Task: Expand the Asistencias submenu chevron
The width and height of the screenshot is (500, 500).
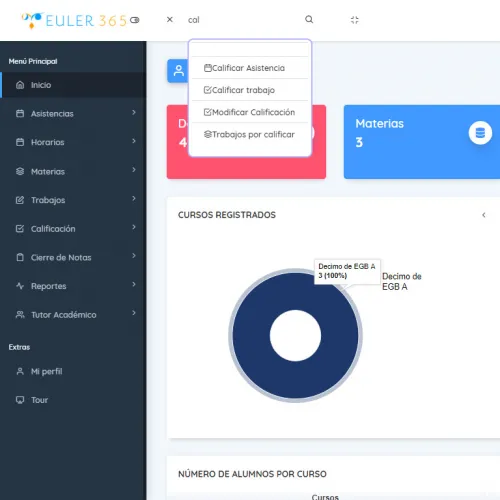Action: [x=134, y=113]
